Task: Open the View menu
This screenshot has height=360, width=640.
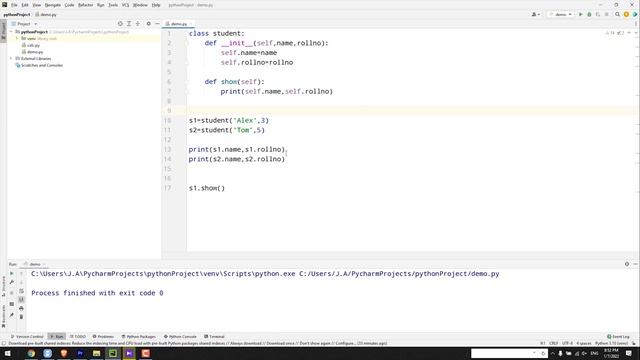Action: [36, 5]
